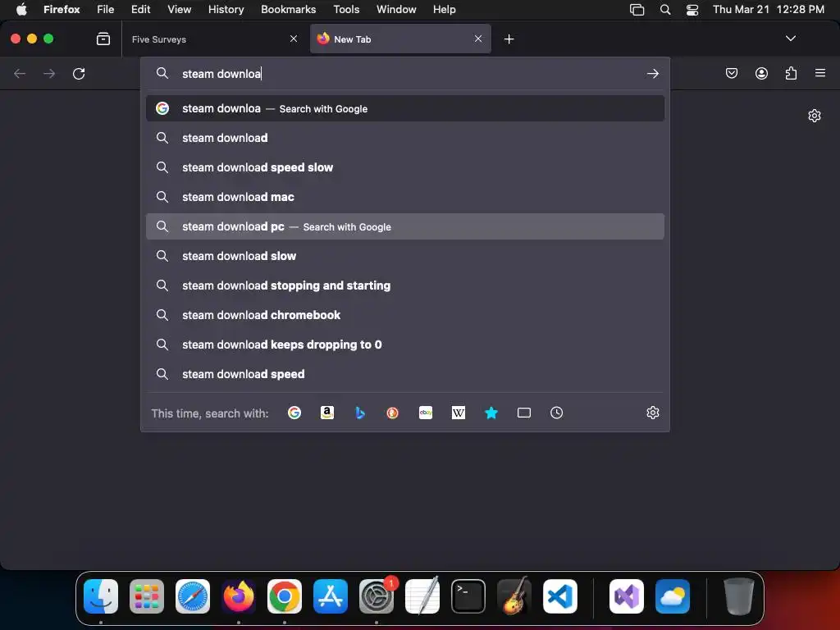Search Bookmarks using the star icon
Viewport: 840px width, 630px height.
pyautogui.click(x=491, y=413)
